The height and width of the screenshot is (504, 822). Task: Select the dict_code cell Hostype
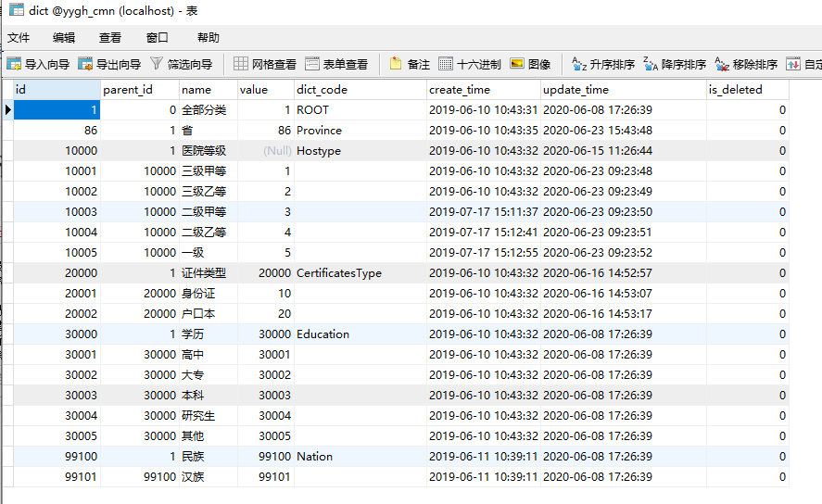360,151
